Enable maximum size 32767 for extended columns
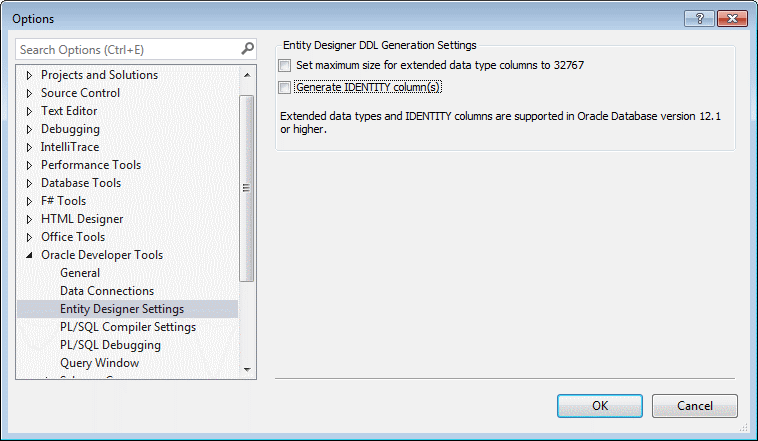This screenshot has width=758, height=441. point(285,65)
